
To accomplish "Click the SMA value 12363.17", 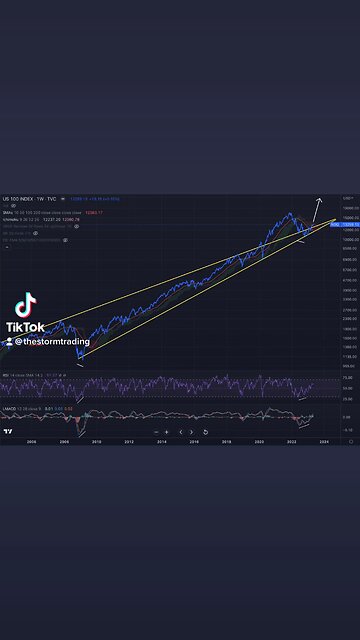I will [x=94, y=213].
